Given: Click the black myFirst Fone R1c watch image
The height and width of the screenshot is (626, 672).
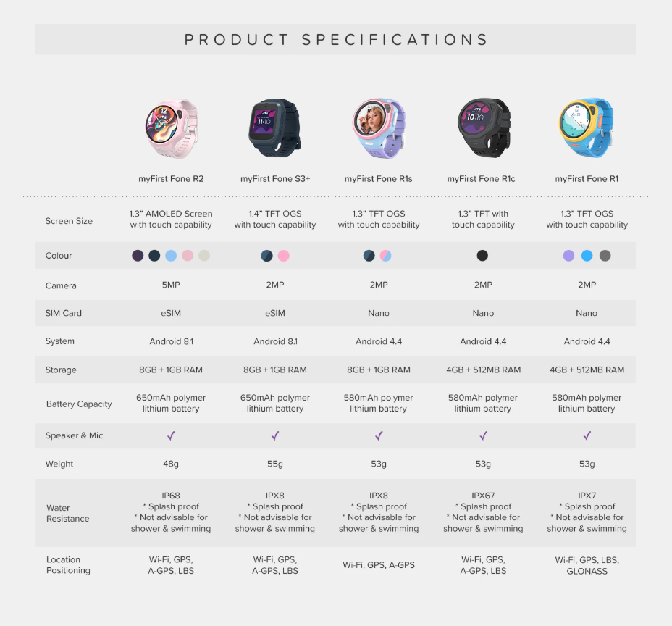Looking at the screenshot, I should [x=483, y=127].
